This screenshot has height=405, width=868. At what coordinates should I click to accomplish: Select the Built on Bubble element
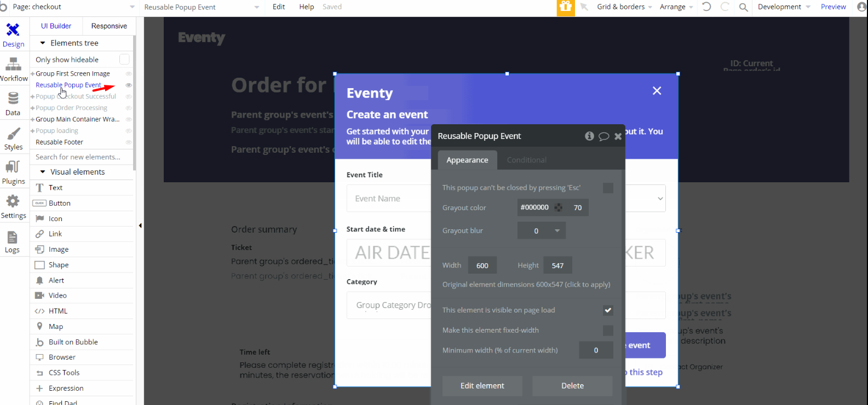tap(82, 342)
